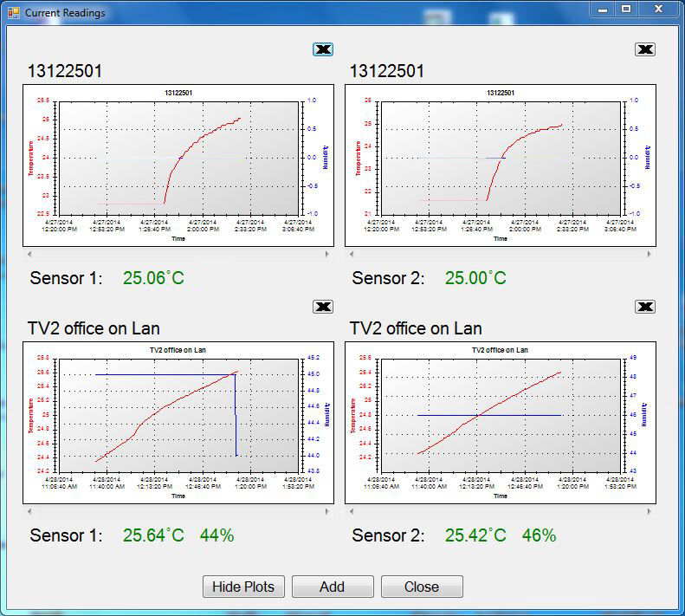Click the 46% humidity reading for Sensor 2
This screenshot has height=616, width=685.
point(539,535)
